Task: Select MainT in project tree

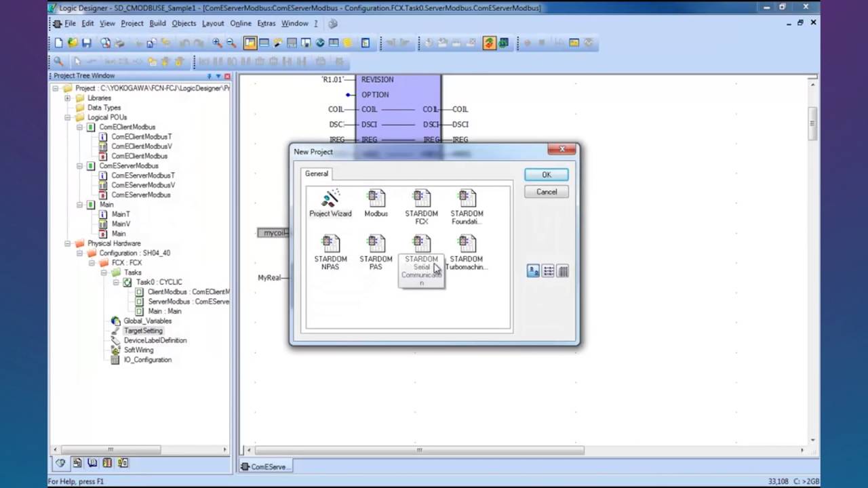Action: [x=121, y=214]
